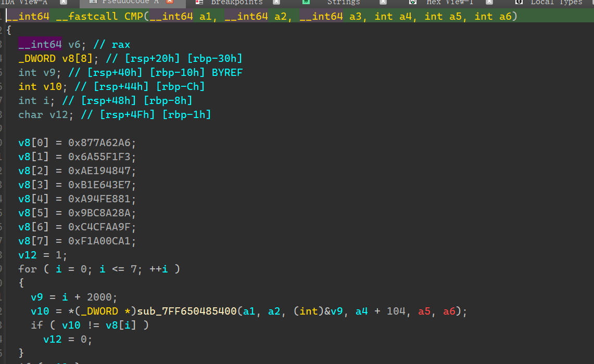Click the sub_7FF650485400 function call
The height and width of the screenshot is (364, 594).
(x=187, y=311)
